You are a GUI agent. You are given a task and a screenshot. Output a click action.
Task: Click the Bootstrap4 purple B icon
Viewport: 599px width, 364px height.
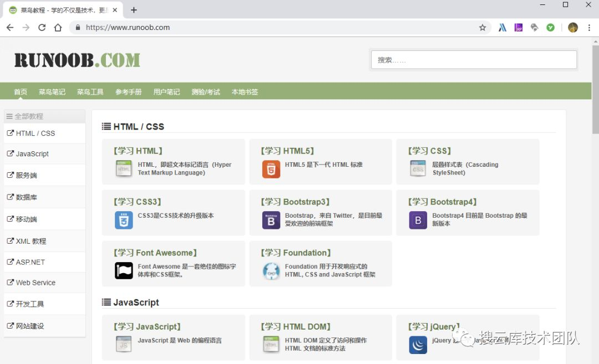pyautogui.click(x=418, y=221)
